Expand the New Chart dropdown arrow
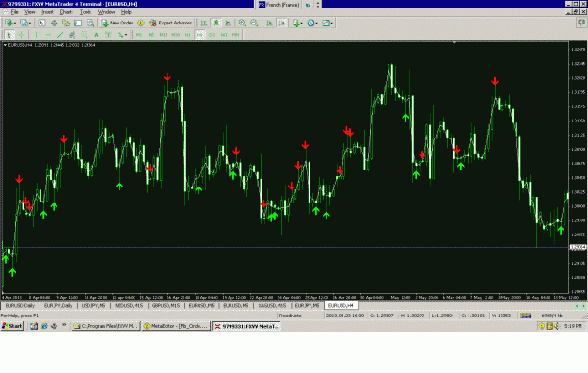The image size is (588, 373). [x=15, y=24]
